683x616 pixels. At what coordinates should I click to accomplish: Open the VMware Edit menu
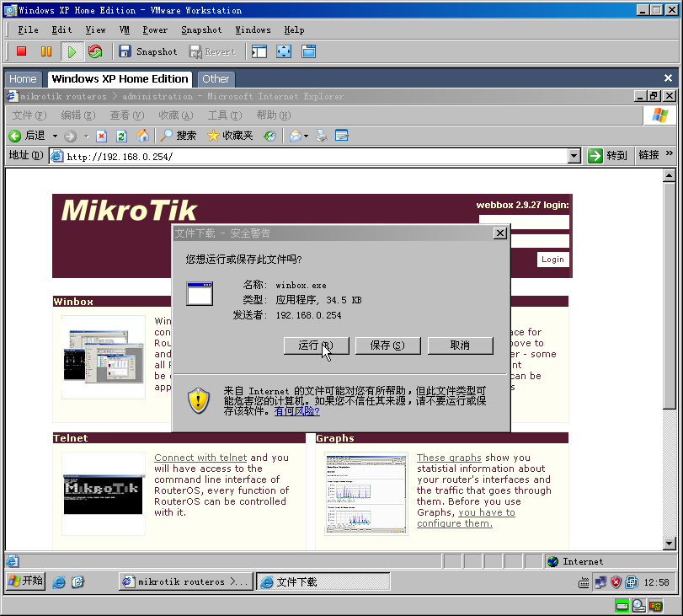[x=61, y=29]
